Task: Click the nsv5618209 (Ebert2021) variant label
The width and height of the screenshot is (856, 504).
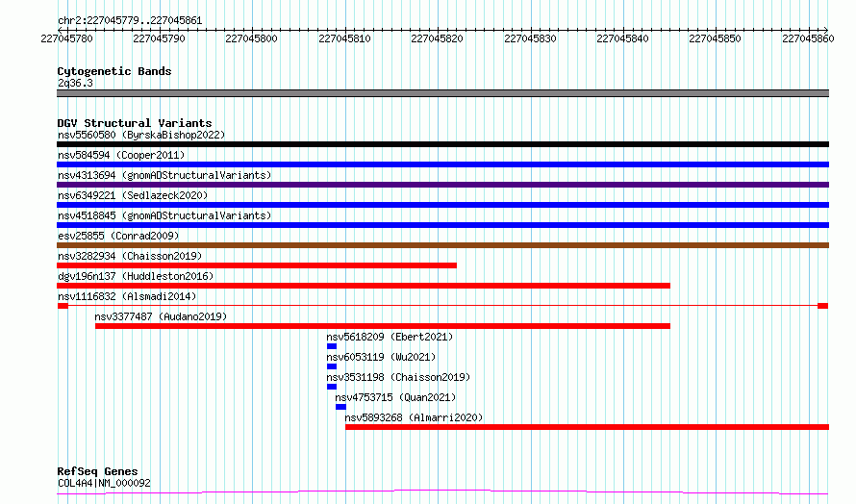Action: (389, 337)
